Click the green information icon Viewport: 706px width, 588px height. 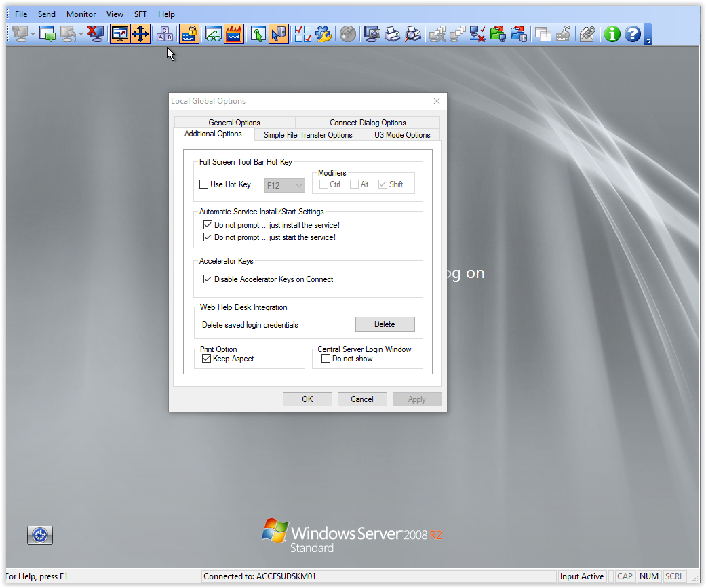pyautogui.click(x=612, y=34)
